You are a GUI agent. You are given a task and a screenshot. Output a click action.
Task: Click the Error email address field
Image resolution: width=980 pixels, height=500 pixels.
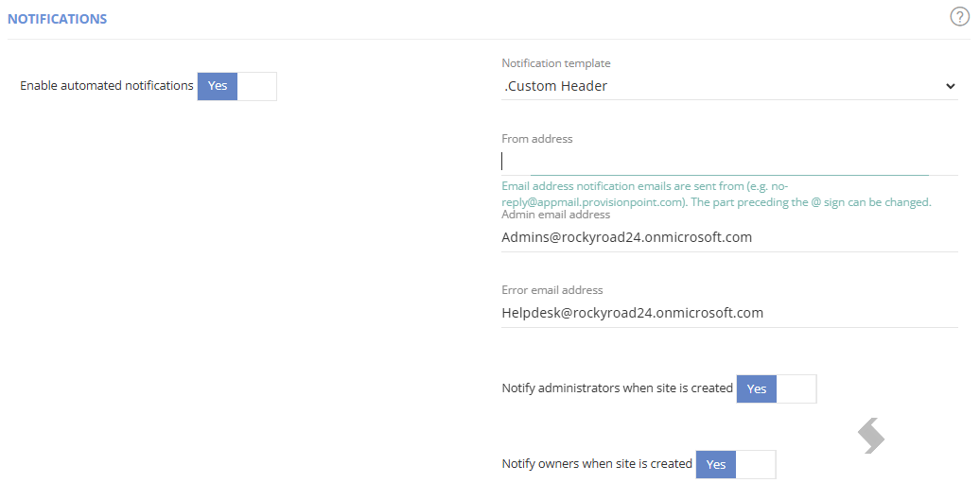point(729,313)
